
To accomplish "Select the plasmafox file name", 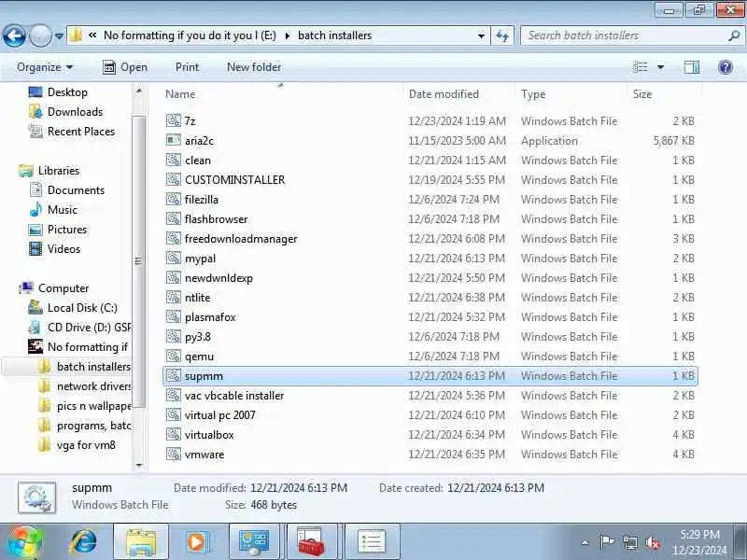I will (210, 317).
